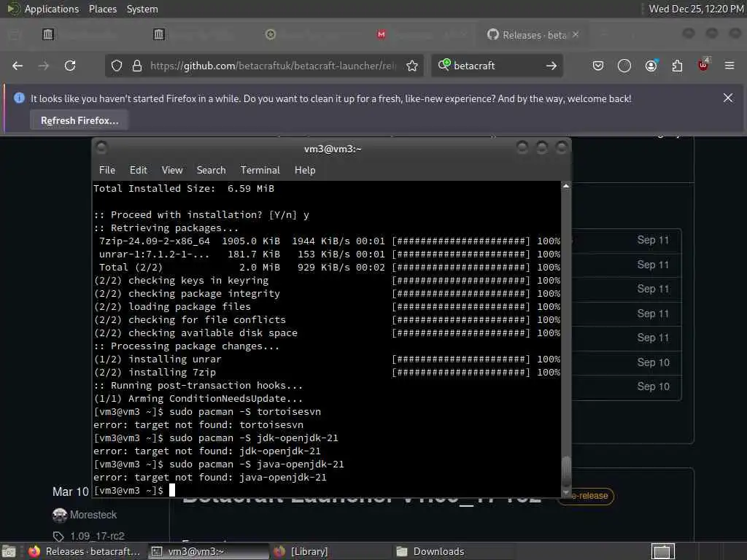Open Moresteck author link on GitHub page
Viewport: 747px width, 560px height.
(93, 515)
